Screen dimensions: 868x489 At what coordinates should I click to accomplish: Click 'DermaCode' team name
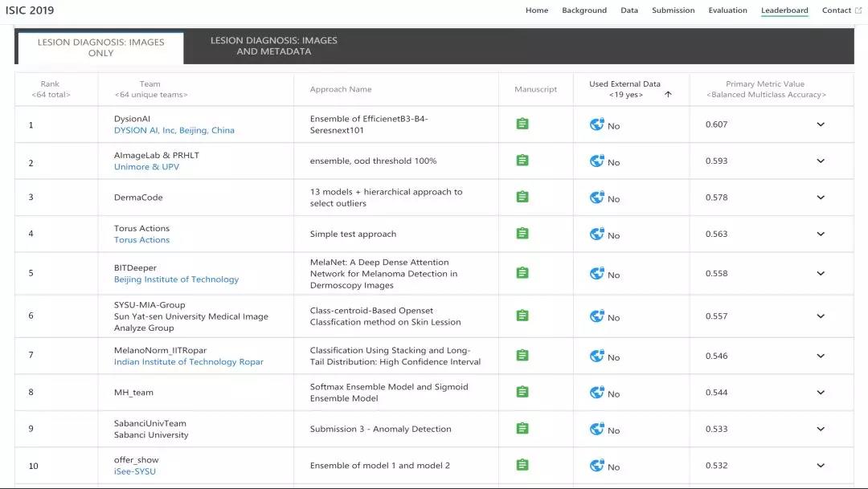(x=138, y=198)
